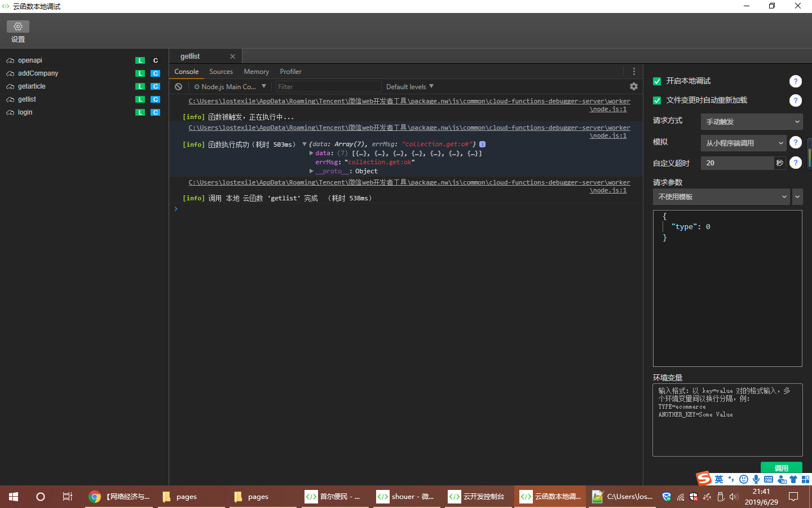Open console settings gear icon
The height and width of the screenshot is (508, 812).
pyautogui.click(x=634, y=86)
